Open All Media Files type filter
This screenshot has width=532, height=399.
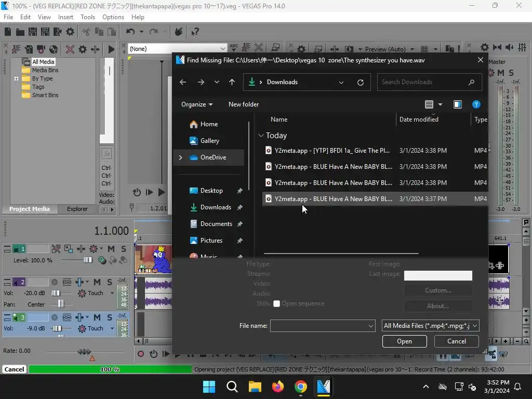tap(430, 326)
